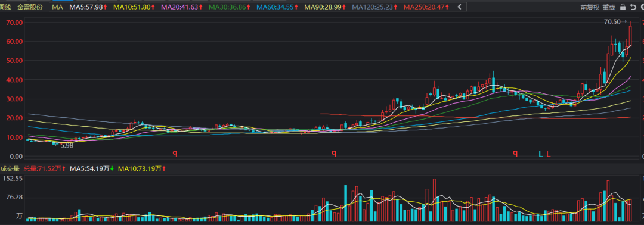Collapse the MA indicator list with the chevron

(x=459, y=7)
